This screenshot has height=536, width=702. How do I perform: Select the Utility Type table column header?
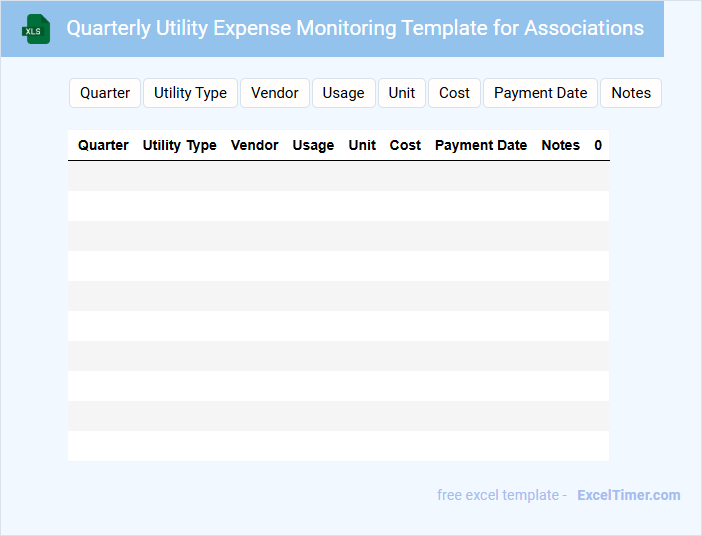click(180, 145)
